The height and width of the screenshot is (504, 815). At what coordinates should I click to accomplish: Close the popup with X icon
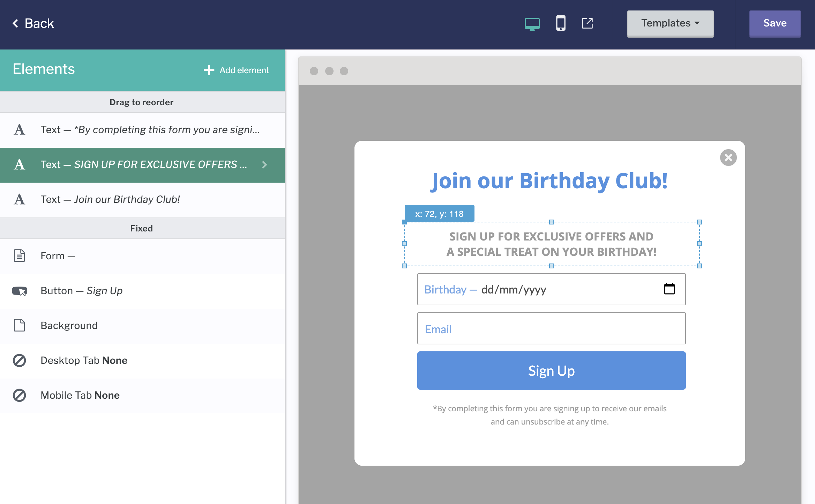(728, 158)
